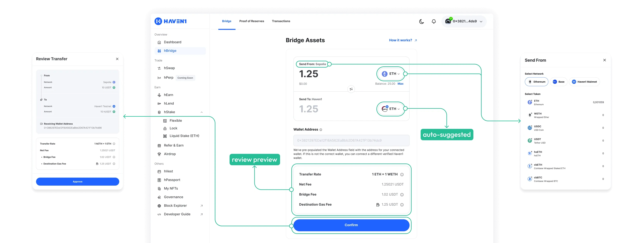Open Send From ETH token dropdown
This screenshot has width=644, height=243.
click(391, 74)
